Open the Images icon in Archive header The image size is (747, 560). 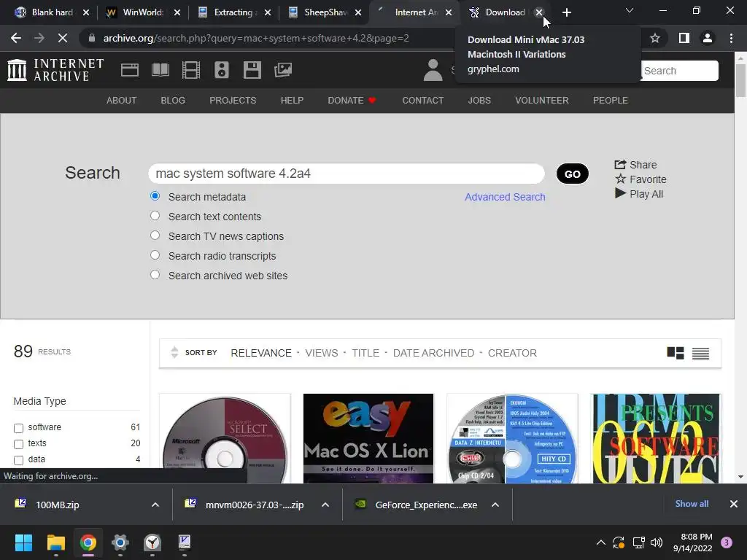click(x=283, y=70)
